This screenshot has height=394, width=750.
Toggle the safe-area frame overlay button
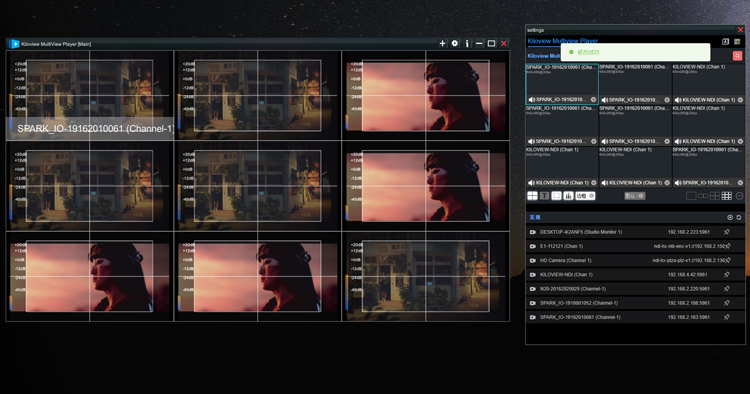(x=556, y=196)
